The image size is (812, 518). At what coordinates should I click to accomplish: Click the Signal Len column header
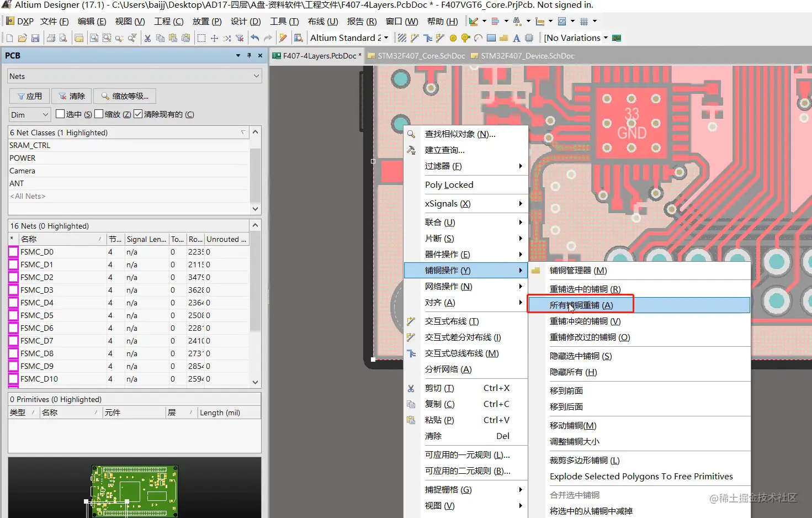tap(146, 239)
